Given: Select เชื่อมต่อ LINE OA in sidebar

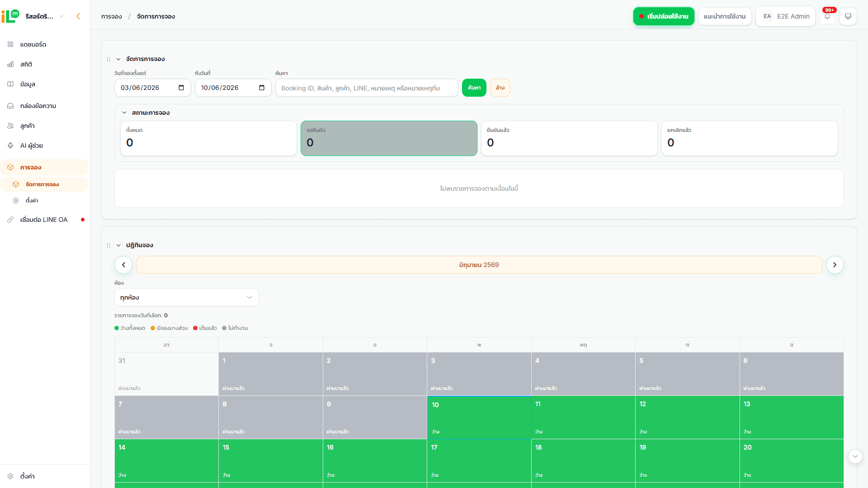Looking at the screenshot, I should 44,220.
